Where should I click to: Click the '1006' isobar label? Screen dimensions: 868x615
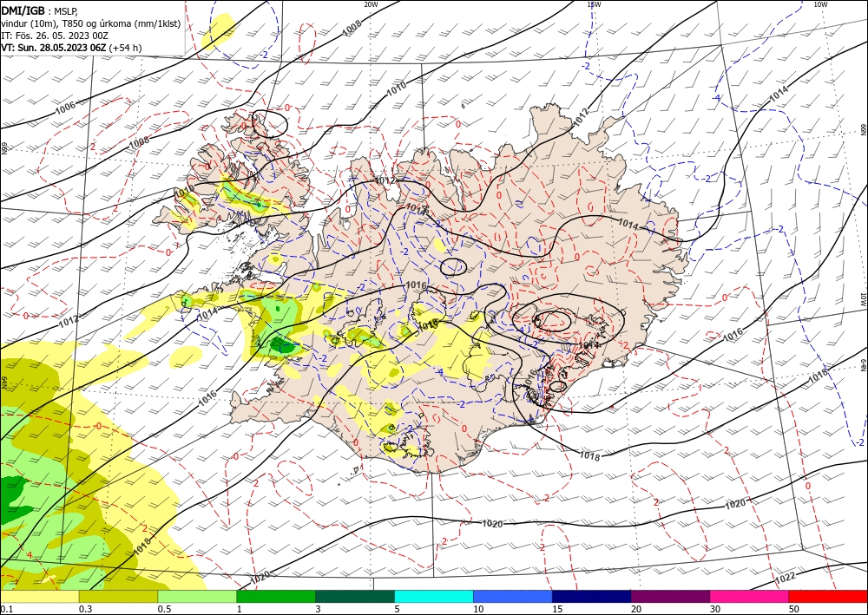[x=65, y=108]
